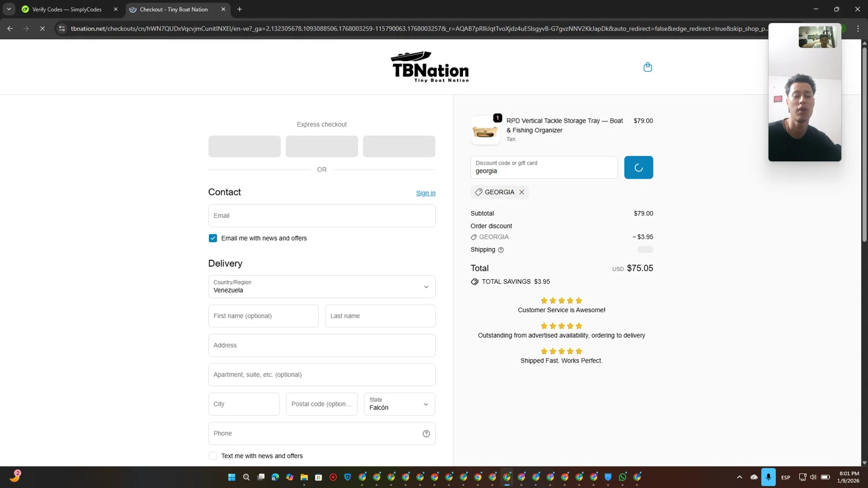868x488 pixels.
Task: Click the ESP language indicator
Action: click(x=786, y=478)
